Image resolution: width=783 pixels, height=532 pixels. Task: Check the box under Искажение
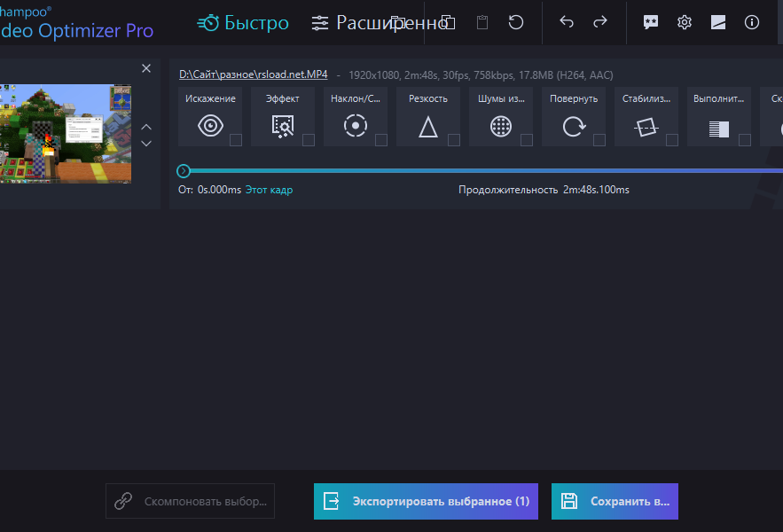pos(234,140)
